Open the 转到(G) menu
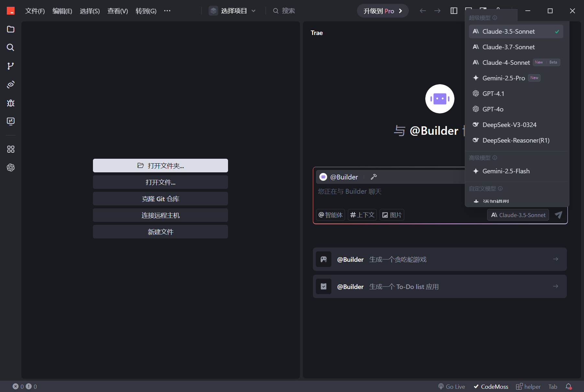Viewport: 584px width, 392px height. pyautogui.click(x=146, y=11)
